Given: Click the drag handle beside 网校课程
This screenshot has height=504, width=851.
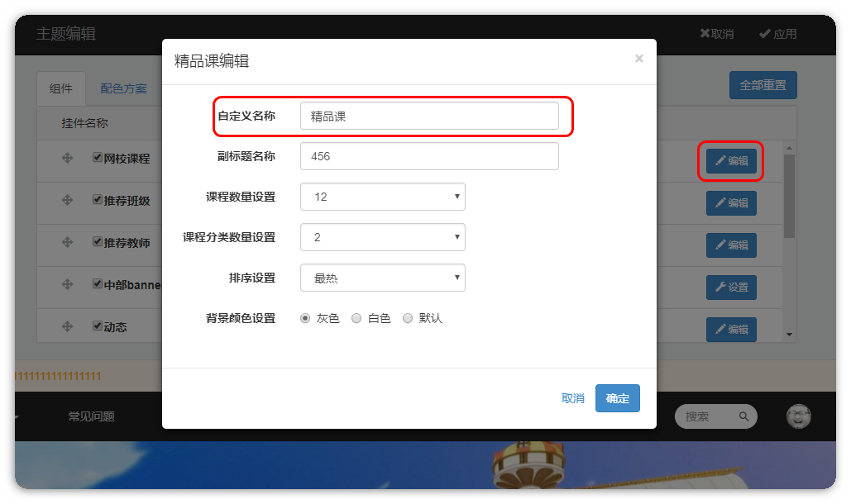Looking at the screenshot, I should [x=68, y=158].
